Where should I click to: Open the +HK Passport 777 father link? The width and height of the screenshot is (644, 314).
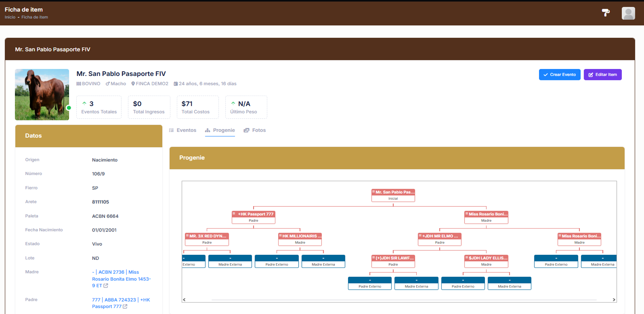click(121, 303)
